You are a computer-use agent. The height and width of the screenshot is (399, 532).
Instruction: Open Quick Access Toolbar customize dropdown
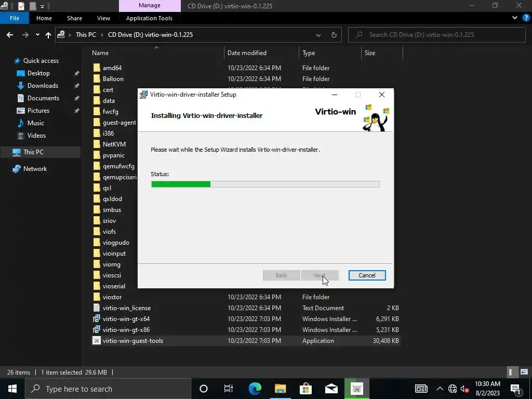(x=43, y=6)
